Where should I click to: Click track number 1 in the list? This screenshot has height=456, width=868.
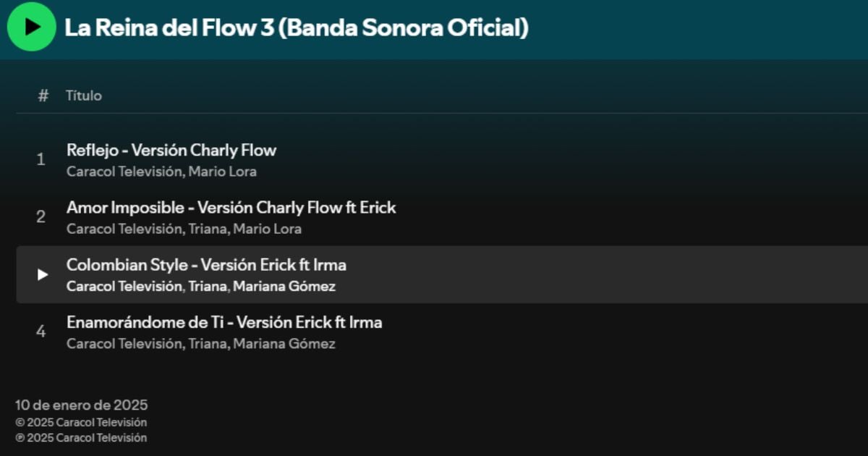pyautogui.click(x=41, y=159)
